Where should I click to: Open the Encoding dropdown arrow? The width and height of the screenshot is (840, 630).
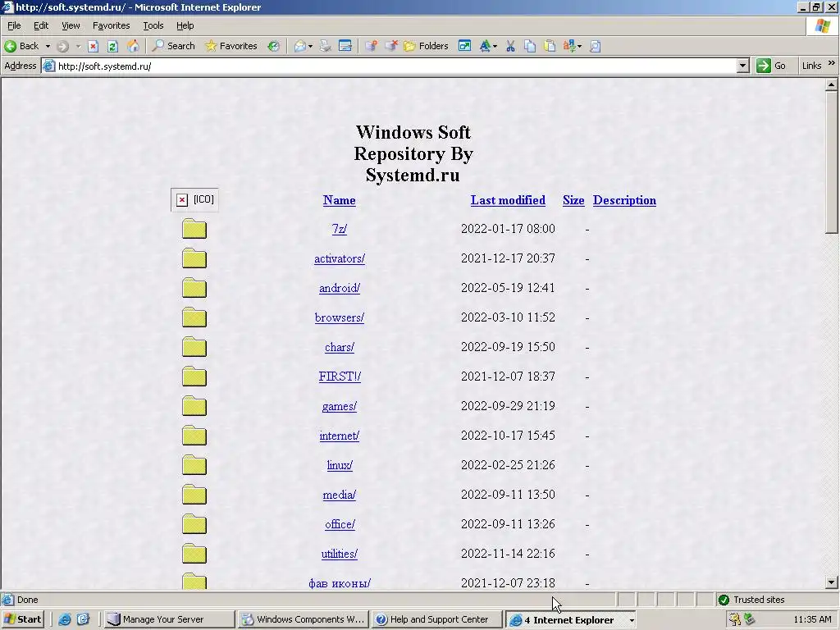click(x=579, y=46)
